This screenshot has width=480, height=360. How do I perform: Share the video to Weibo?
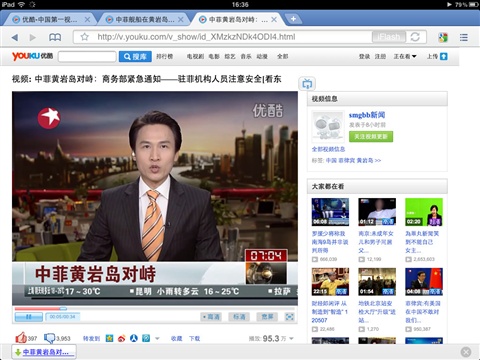122,338
